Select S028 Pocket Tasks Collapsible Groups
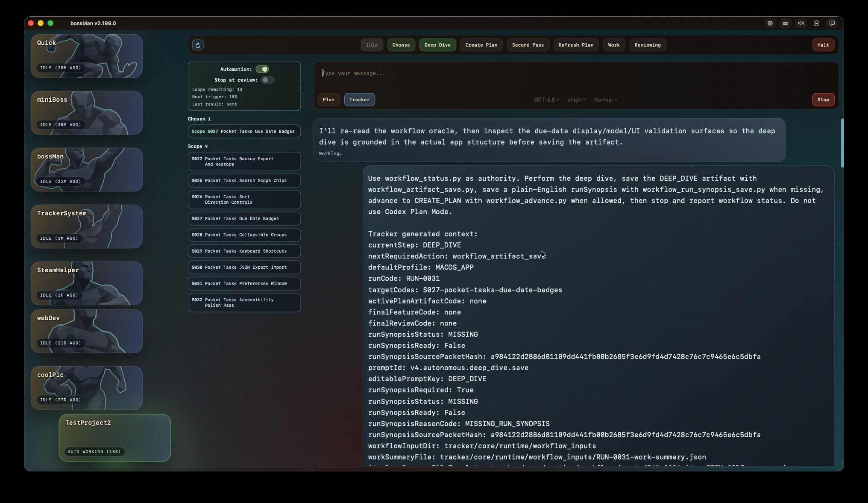 click(x=244, y=235)
